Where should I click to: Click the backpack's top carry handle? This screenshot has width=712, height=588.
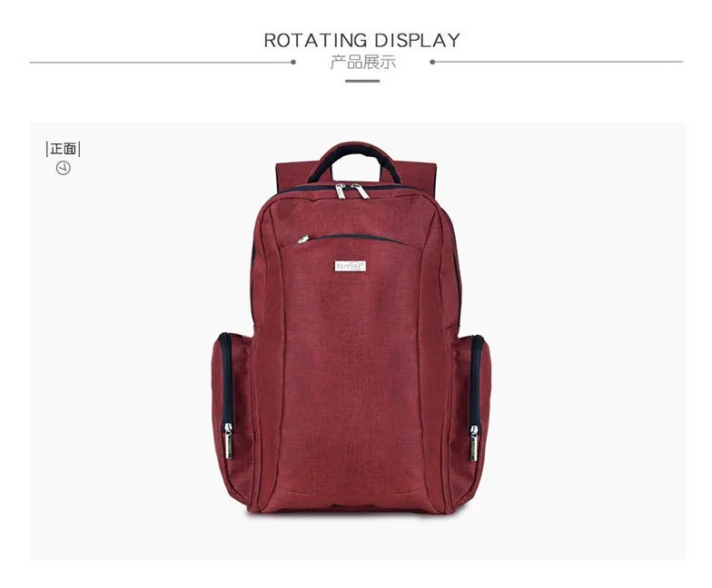point(354,158)
